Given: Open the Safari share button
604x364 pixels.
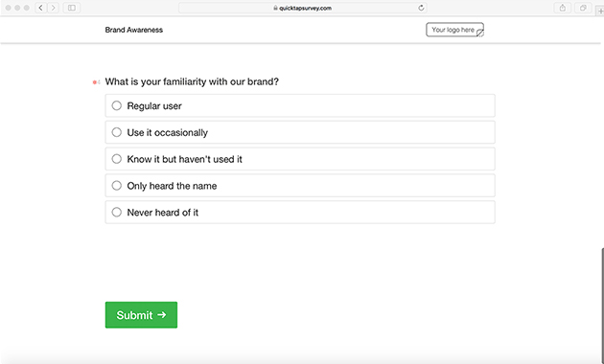Looking at the screenshot, I should pos(563,8).
